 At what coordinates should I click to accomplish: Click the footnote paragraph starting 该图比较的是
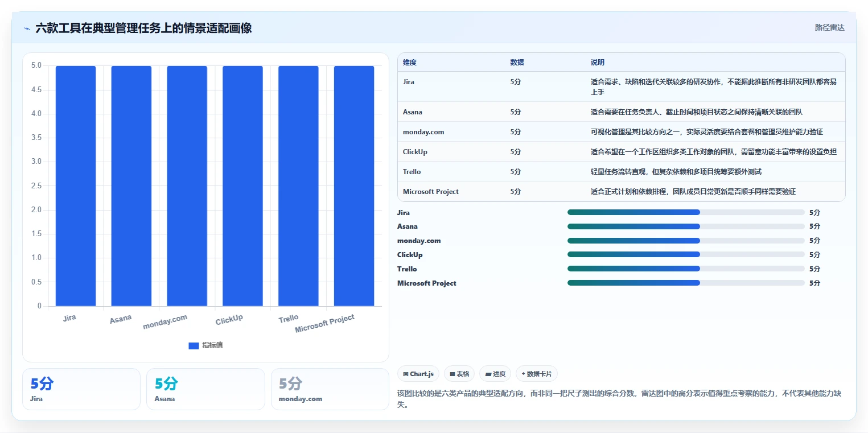point(620,398)
